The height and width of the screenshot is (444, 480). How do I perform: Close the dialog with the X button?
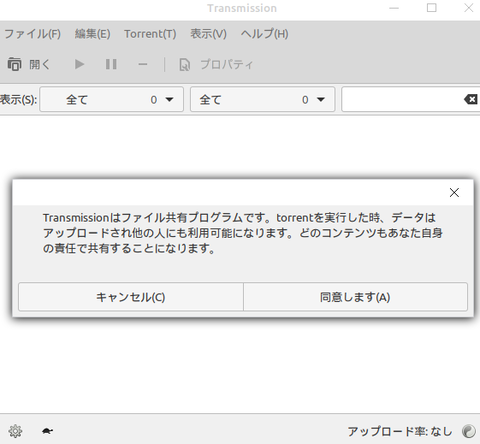tap(454, 192)
